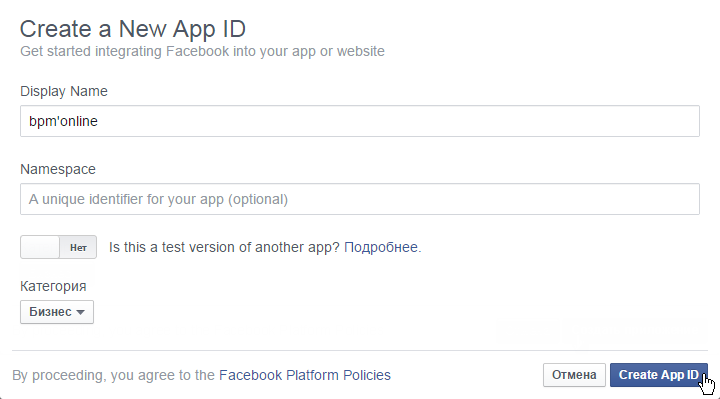
Task: Open the Подробнее link
Action: (x=381, y=247)
